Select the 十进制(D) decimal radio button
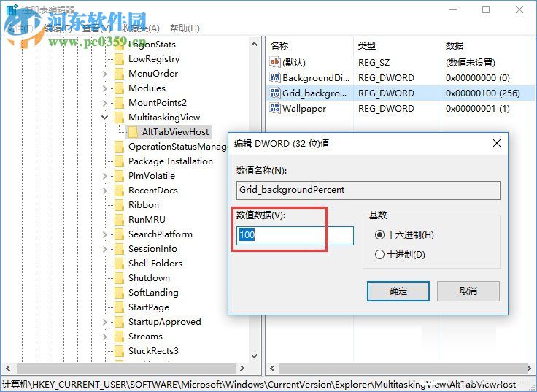 (x=379, y=254)
